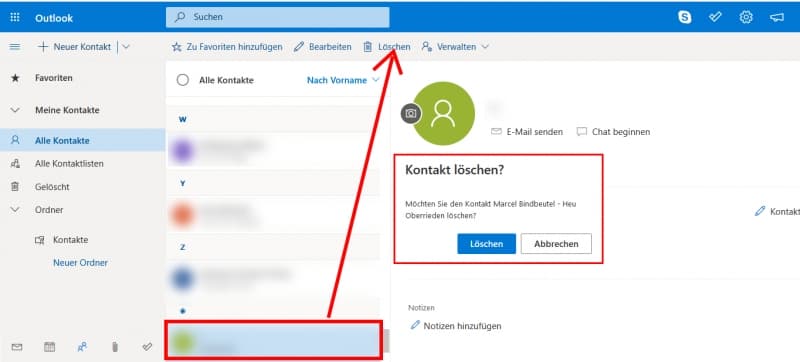Click Bearbeiten in the toolbar

point(322,47)
